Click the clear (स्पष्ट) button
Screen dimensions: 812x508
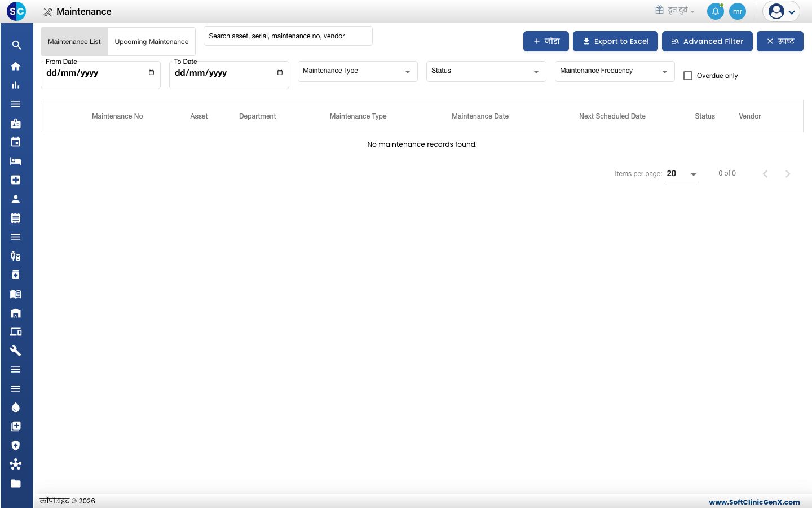[x=780, y=41]
